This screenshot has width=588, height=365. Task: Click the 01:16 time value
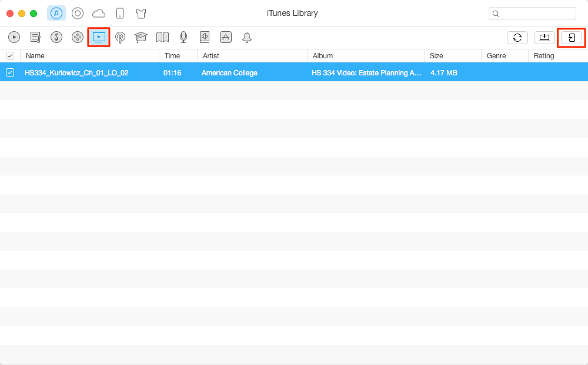coord(172,73)
